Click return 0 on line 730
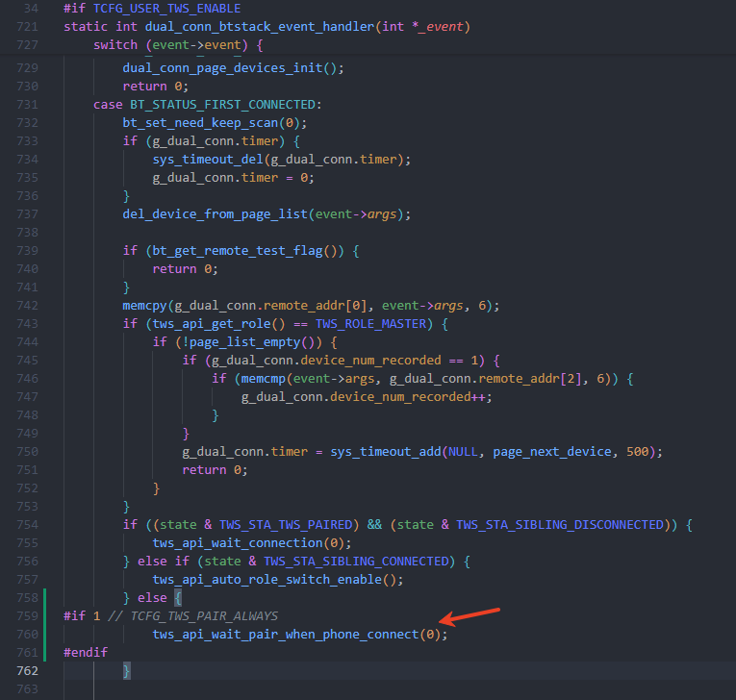 point(155,87)
